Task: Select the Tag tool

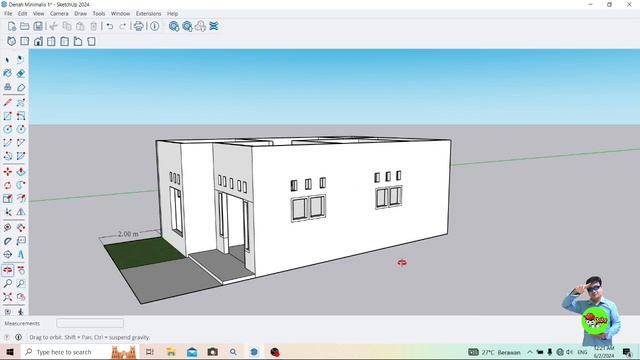Action: (x=20, y=87)
